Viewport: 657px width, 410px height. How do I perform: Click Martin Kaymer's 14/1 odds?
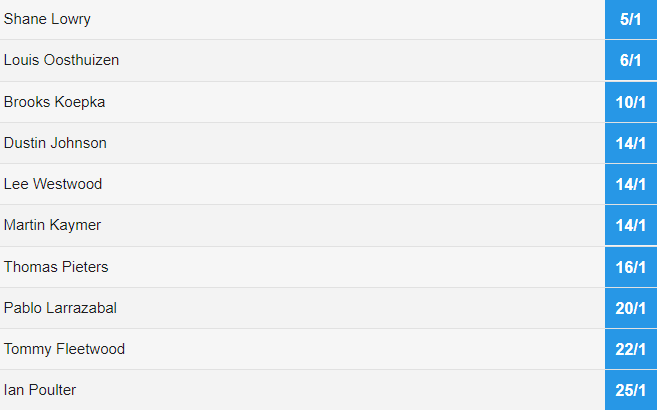pyautogui.click(x=631, y=225)
